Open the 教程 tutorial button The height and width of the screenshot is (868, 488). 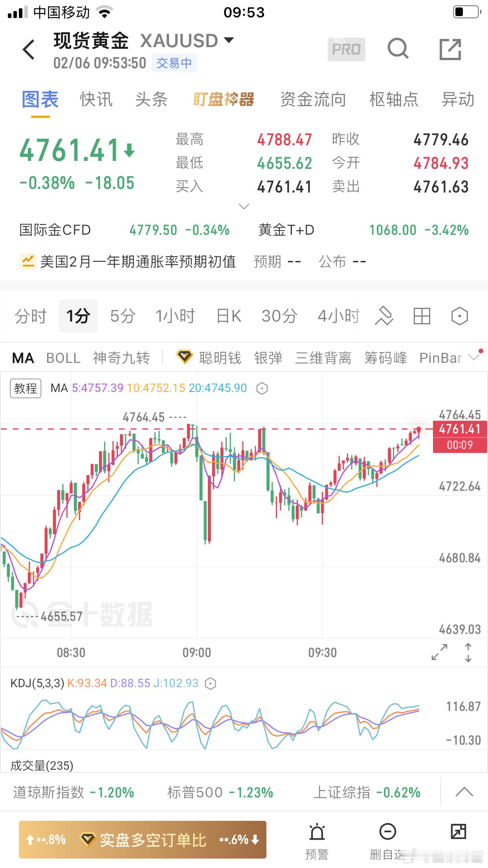(25, 388)
